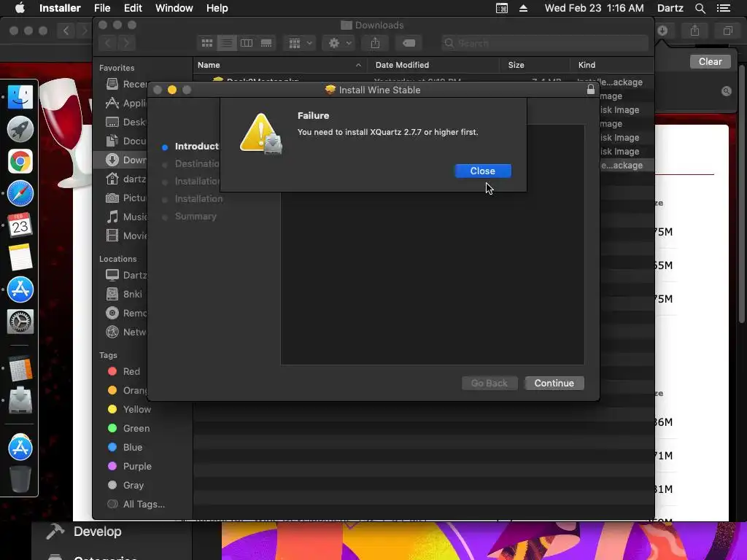Open the Installer app menu

60,8
